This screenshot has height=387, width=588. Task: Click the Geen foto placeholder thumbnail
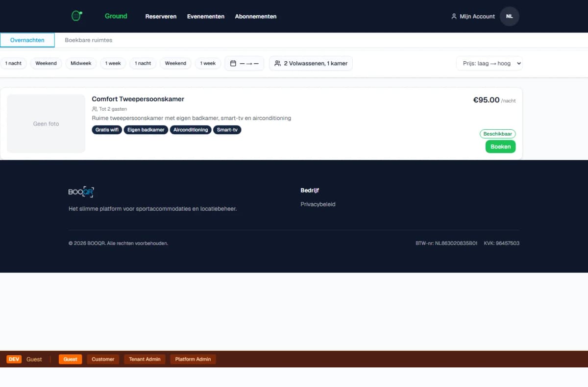click(x=46, y=123)
